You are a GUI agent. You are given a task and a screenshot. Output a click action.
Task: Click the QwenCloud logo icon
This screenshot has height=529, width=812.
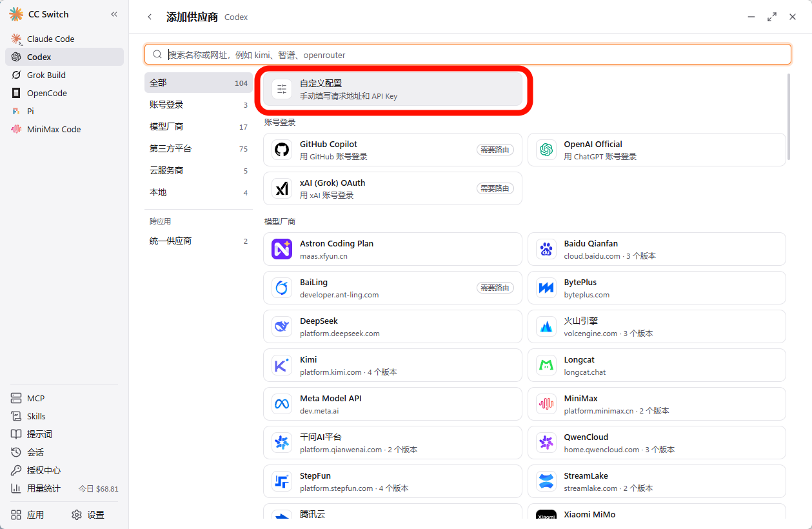pyautogui.click(x=546, y=443)
